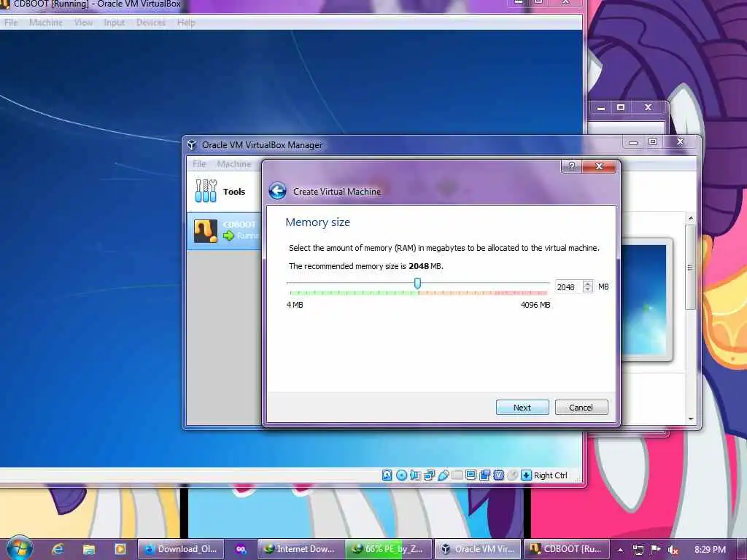
Task: Open the Input menu in the CDBOOT window
Action: click(x=115, y=23)
